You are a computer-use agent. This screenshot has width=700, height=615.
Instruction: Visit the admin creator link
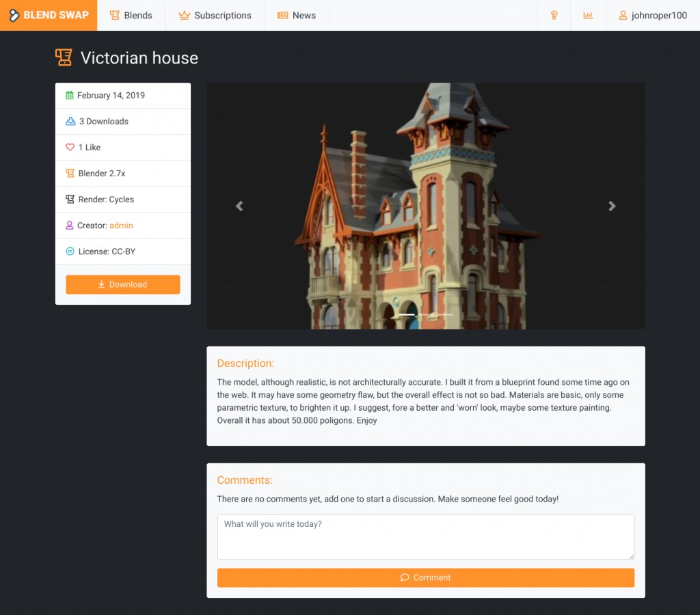click(x=121, y=225)
